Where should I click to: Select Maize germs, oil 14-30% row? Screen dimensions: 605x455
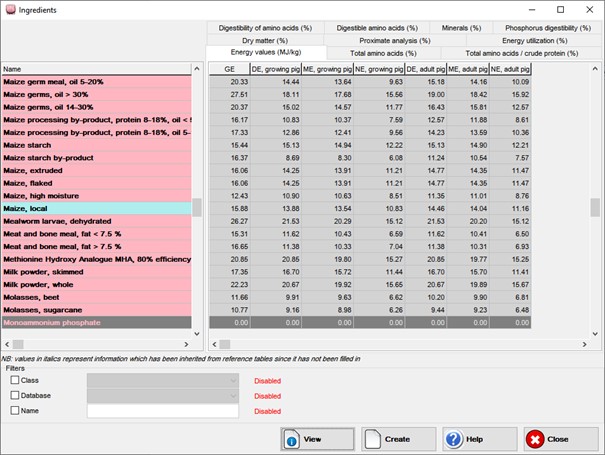coord(96,107)
